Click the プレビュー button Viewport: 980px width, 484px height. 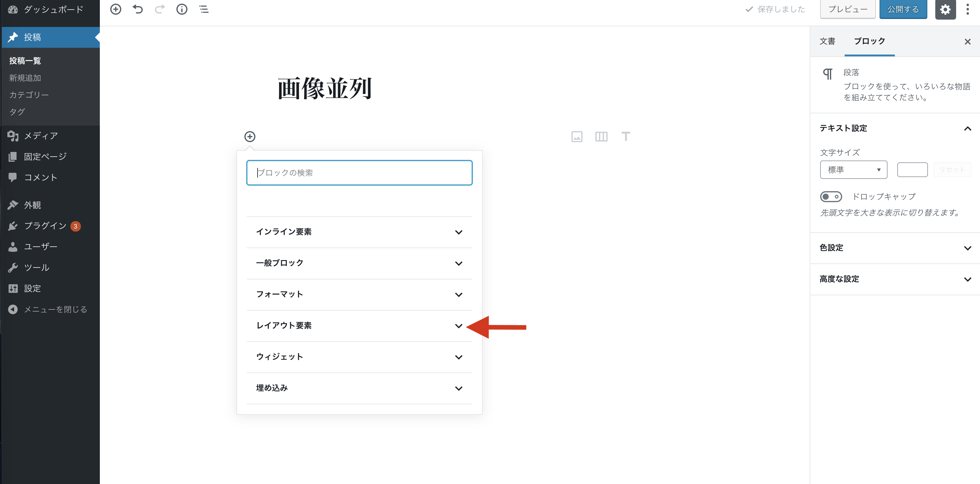(x=848, y=9)
